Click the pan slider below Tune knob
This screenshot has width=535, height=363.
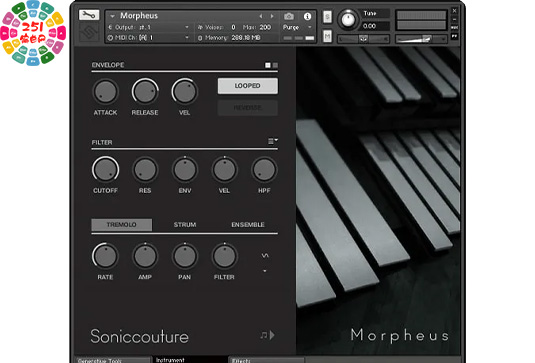click(x=363, y=39)
